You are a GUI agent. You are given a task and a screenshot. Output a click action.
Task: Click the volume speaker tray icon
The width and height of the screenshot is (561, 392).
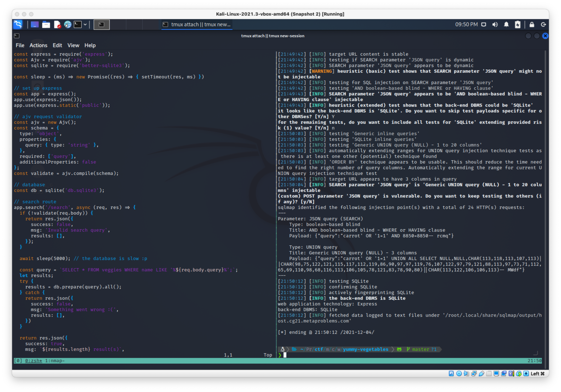495,24
